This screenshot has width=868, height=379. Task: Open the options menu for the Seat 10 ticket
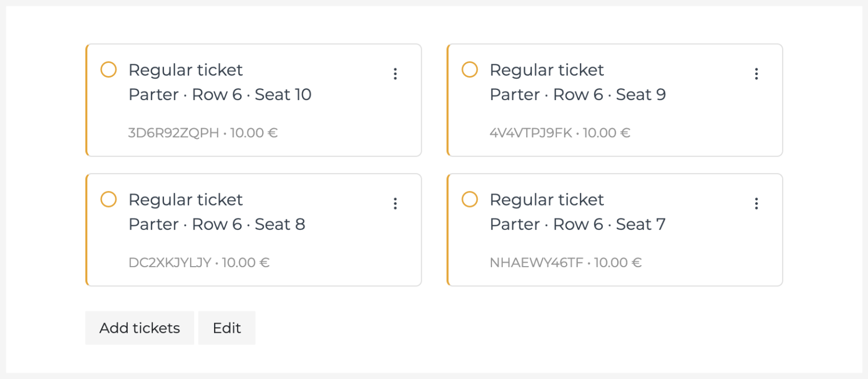(x=395, y=73)
